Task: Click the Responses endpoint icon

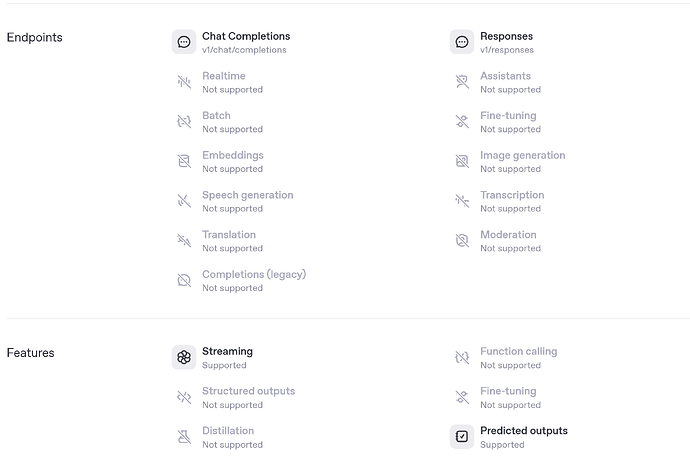Action: [x=462, y=42]
